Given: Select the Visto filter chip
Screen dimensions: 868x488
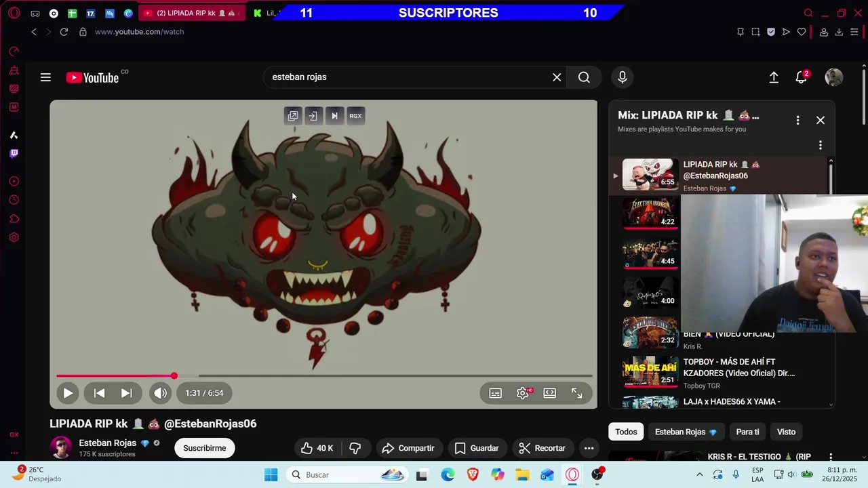Looking at the screenshot, I should (x=786, y=432).
